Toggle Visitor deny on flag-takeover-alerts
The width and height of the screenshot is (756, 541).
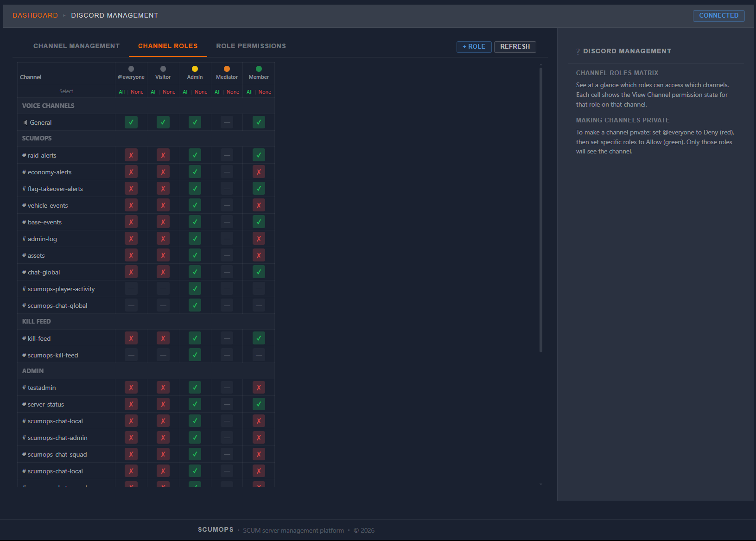[163, 189]
